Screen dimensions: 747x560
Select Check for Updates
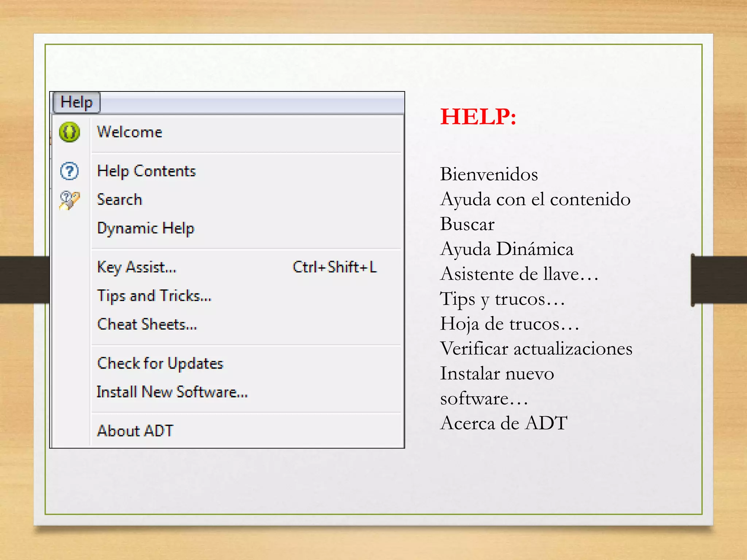[x=160, y=363]
